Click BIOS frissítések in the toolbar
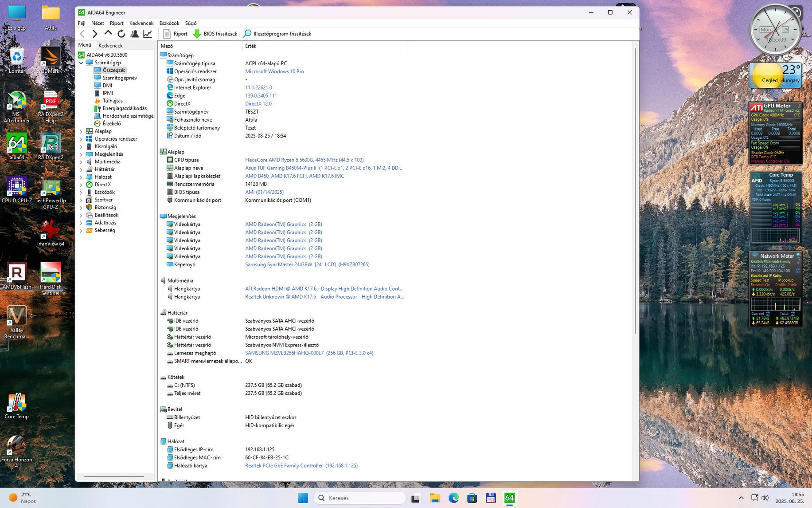 pos(215,34)
